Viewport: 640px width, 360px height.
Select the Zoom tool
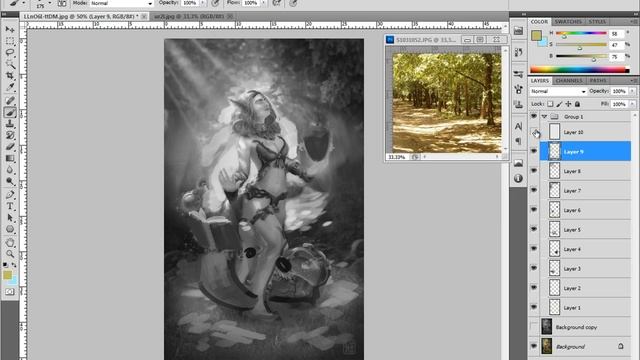coord(10,254)
